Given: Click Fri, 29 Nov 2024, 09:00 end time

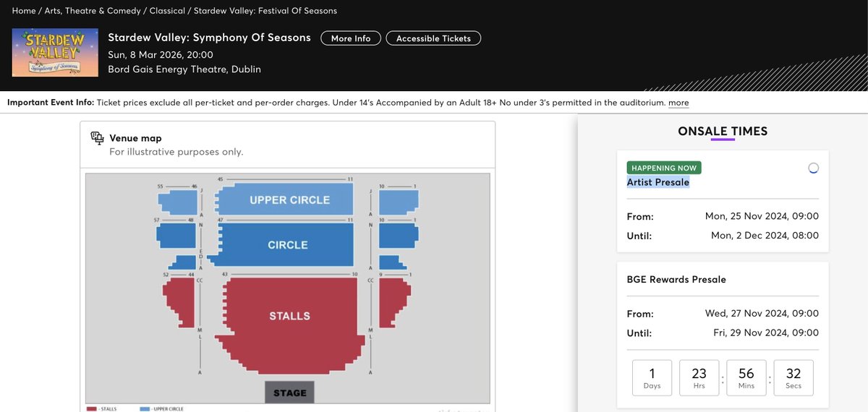Looking at the screenshot, I should click(x=766, y=332).
